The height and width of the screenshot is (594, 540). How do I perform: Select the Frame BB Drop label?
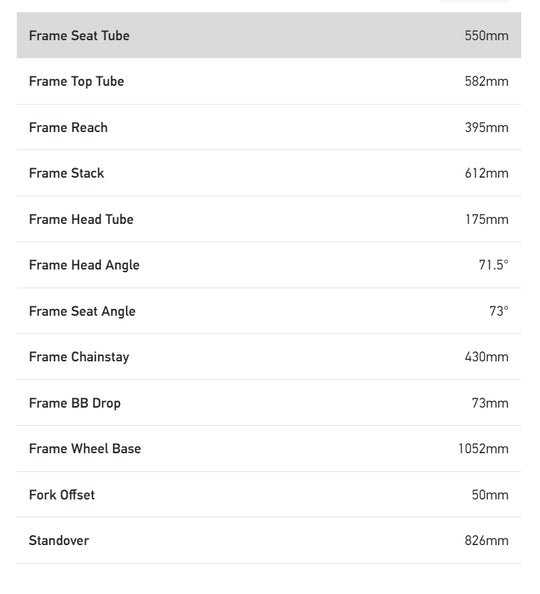click(x=75, y=403)
